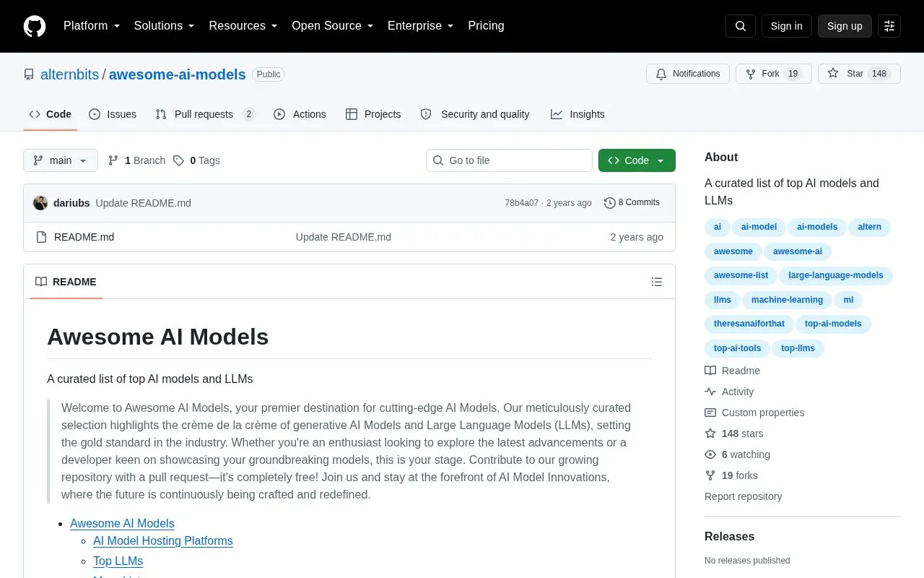Image resolution: width=924 pixels, height=578 pixels.
Task: Open the main branch selector dropdown
Action: click(x=61, y=160)
